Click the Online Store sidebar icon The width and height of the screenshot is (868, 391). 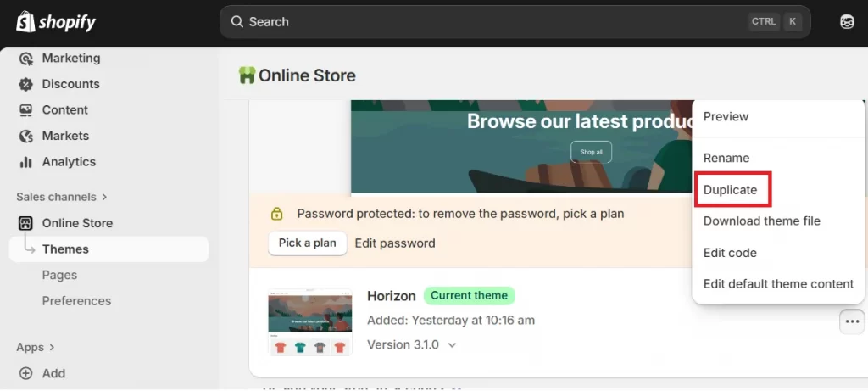(x=25, y=223)
